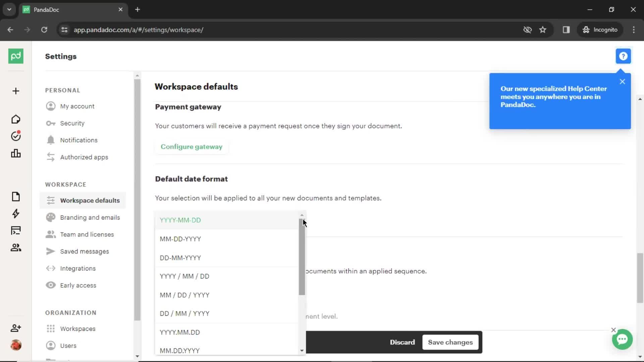
Task: Click the Configure gateway link
Action: [192, 146]
